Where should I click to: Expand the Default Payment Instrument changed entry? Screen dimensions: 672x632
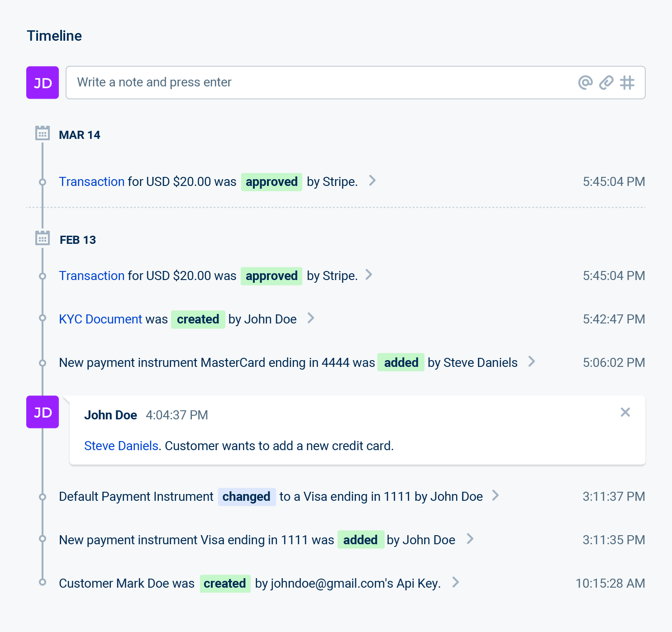coord(496,495)
